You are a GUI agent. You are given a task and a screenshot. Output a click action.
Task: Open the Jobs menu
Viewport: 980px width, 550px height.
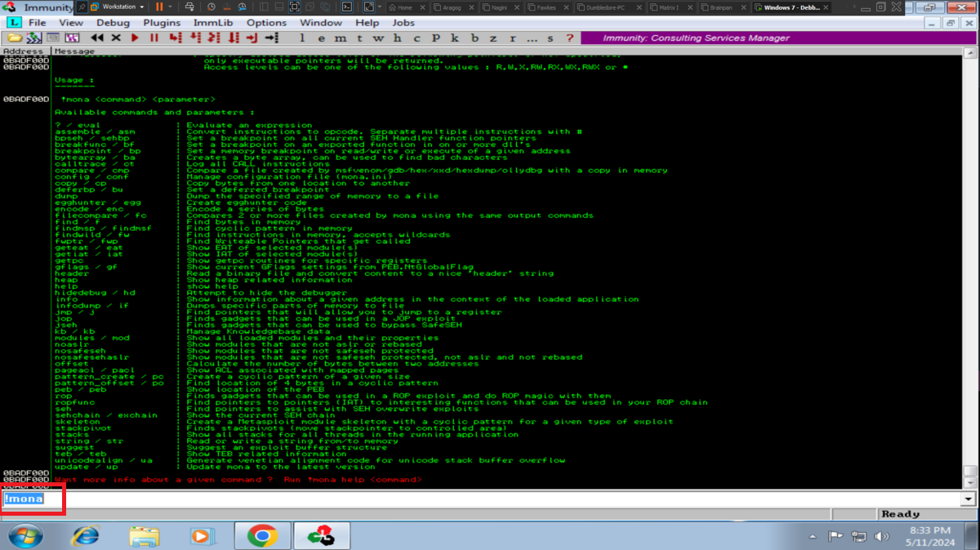click(403, 23)
